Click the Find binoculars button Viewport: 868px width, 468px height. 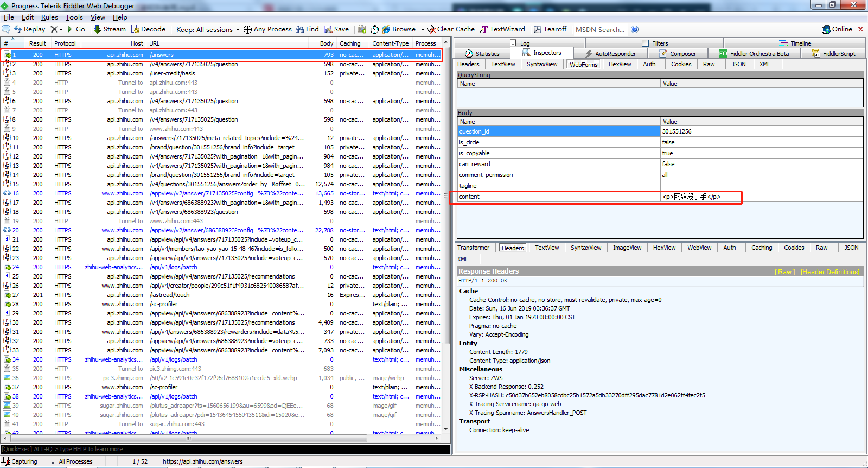[x=307, y=29]
